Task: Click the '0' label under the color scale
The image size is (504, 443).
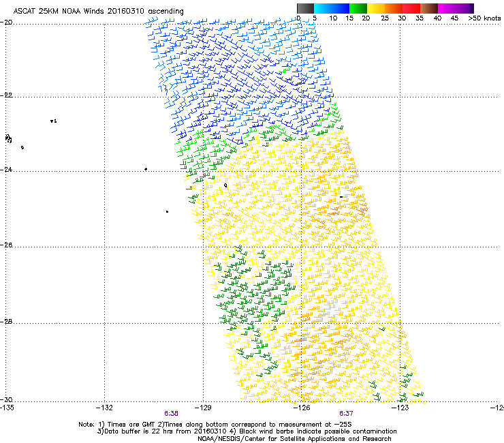Action: click(x=298, y=18)
